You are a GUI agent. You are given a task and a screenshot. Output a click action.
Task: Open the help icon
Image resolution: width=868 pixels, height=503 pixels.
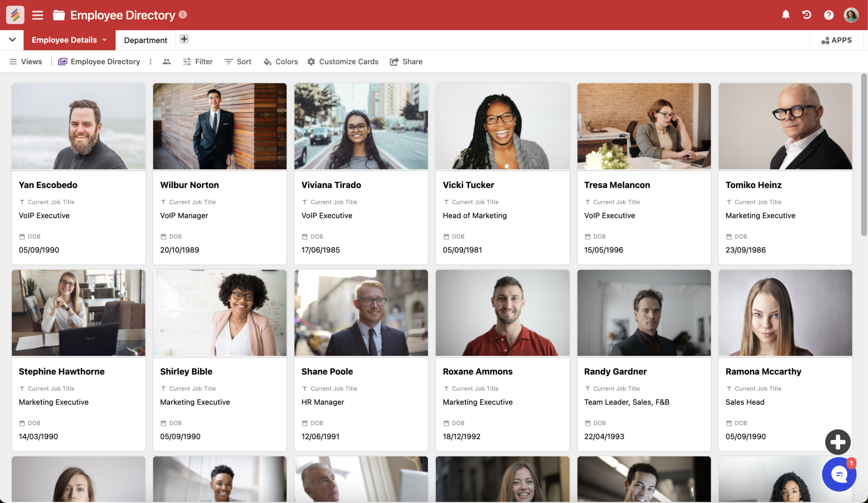[829, 15]
